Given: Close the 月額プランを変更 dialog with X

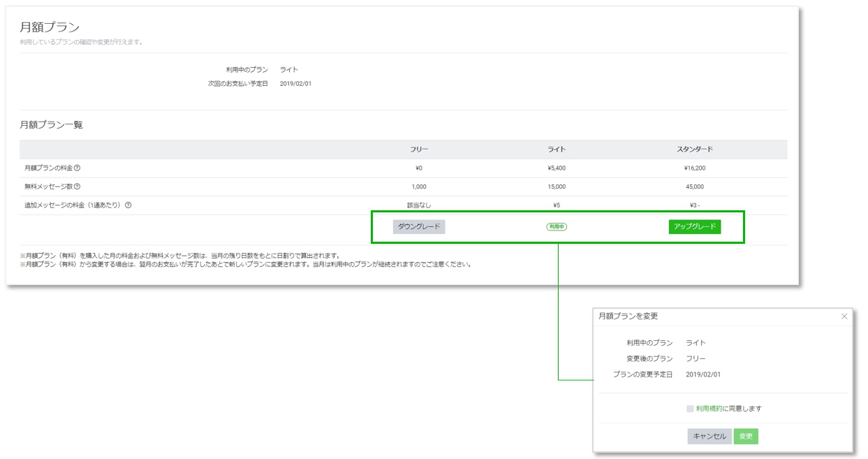Looking at the screenshot, I should pyautogui.click(x=844, y=316).
